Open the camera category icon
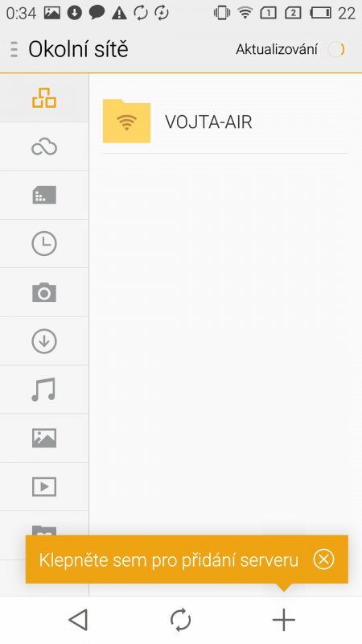 point(44,292)
